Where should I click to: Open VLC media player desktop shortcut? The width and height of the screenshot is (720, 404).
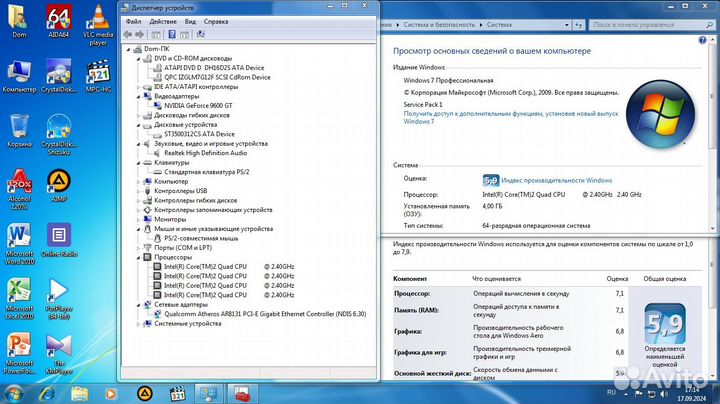98,25
